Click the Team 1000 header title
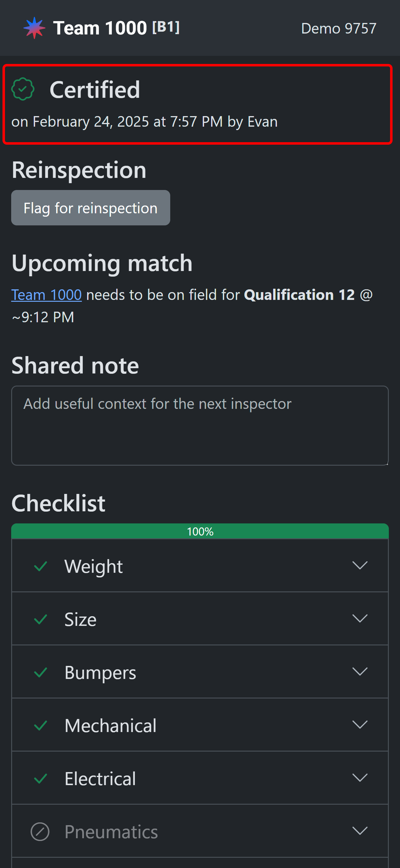 coord(100,28)
